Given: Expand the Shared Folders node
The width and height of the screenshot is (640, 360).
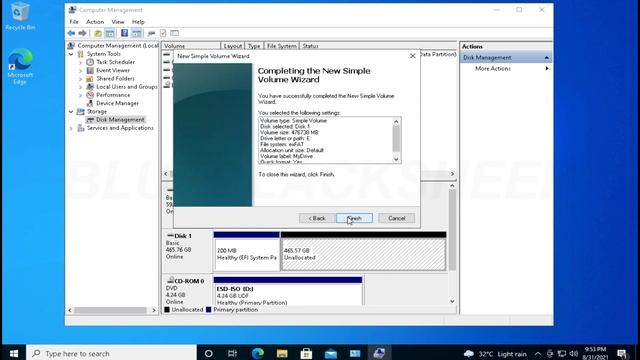Looking at the screenshot, I should [x=80, y=79].
